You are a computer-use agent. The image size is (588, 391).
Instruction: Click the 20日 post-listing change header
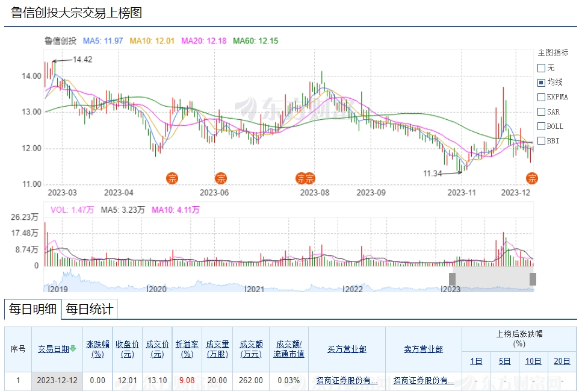(562, 361)
